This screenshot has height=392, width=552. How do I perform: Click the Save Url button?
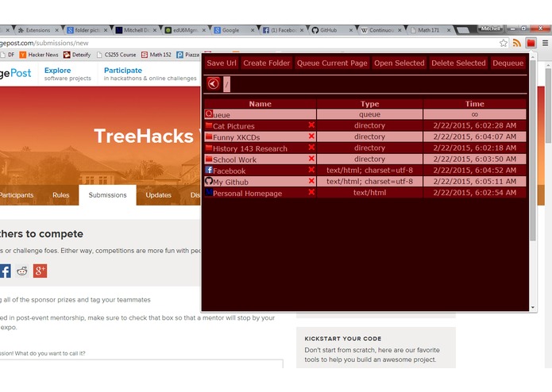pos(222,63)
